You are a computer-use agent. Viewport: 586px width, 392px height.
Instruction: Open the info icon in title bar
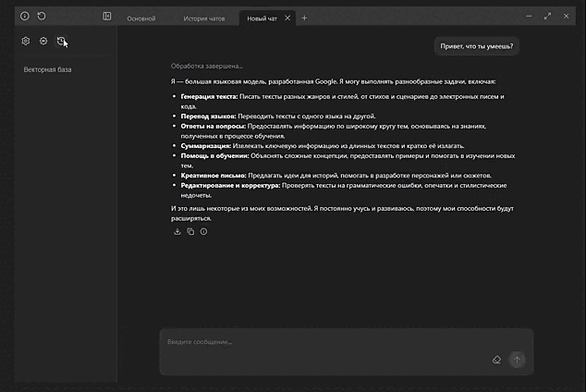pos(25,16)
